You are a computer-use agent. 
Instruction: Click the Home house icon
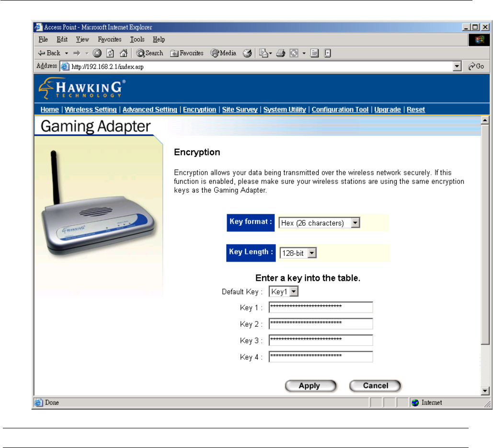pos(124,53)
